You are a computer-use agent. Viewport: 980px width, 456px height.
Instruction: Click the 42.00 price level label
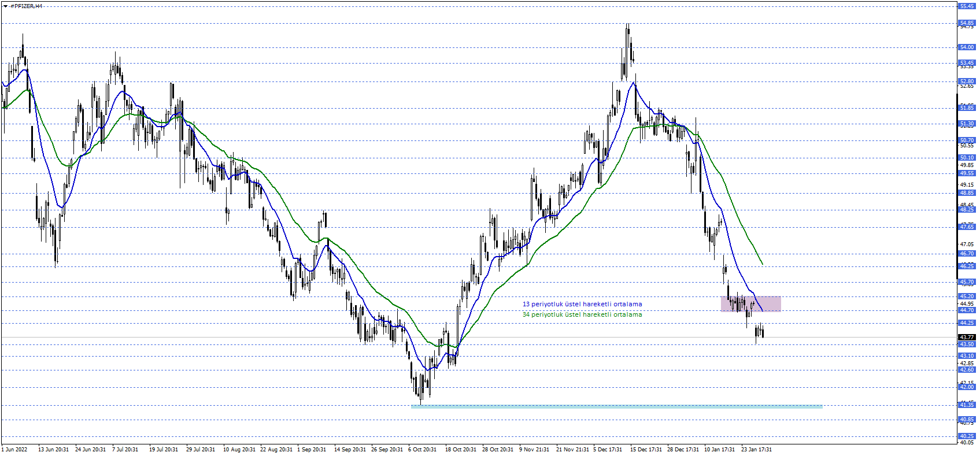pos(966,387)
